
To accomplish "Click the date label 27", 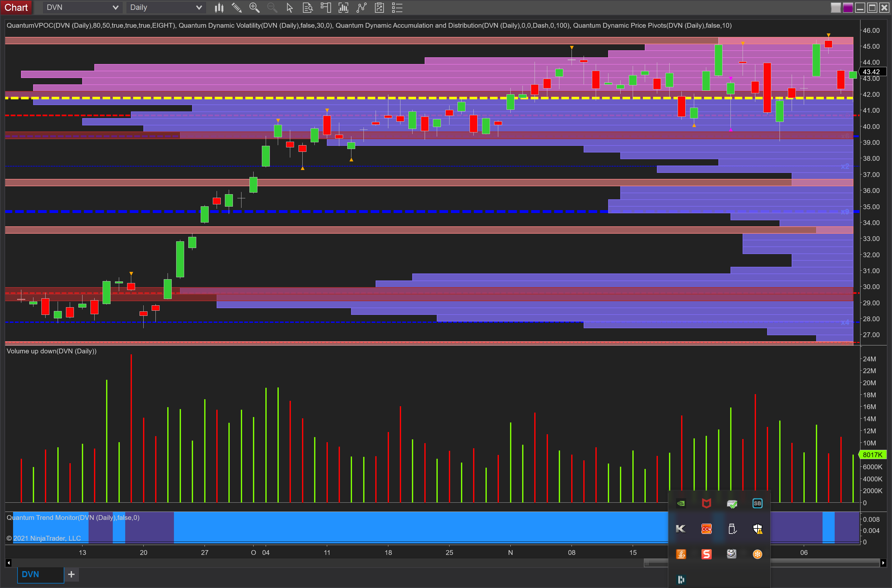I will click(x=205, y=552).
